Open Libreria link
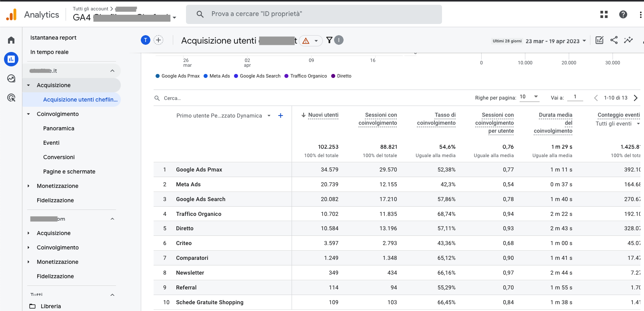 [x=51, y=306]
